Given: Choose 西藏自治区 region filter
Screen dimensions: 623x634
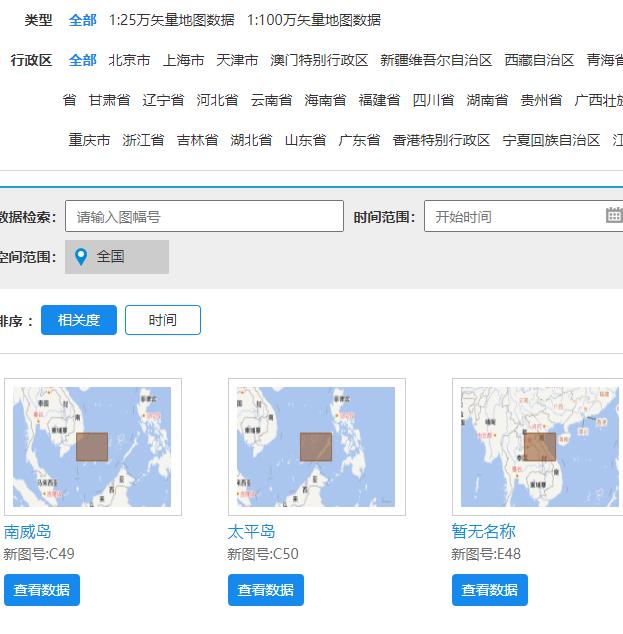Looking at the screenshot, I should 539,60.
